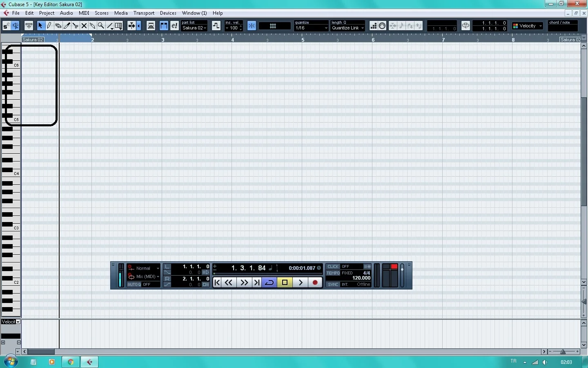Click the transport output level slider
The width and height of the screenshot is (588, 368).
[402, 276]
